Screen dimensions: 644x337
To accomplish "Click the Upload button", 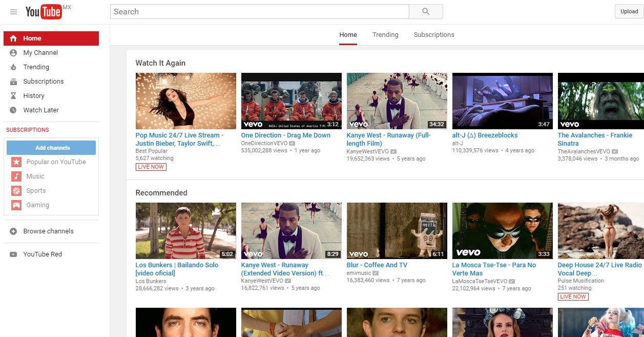I will tap(629, 11).
